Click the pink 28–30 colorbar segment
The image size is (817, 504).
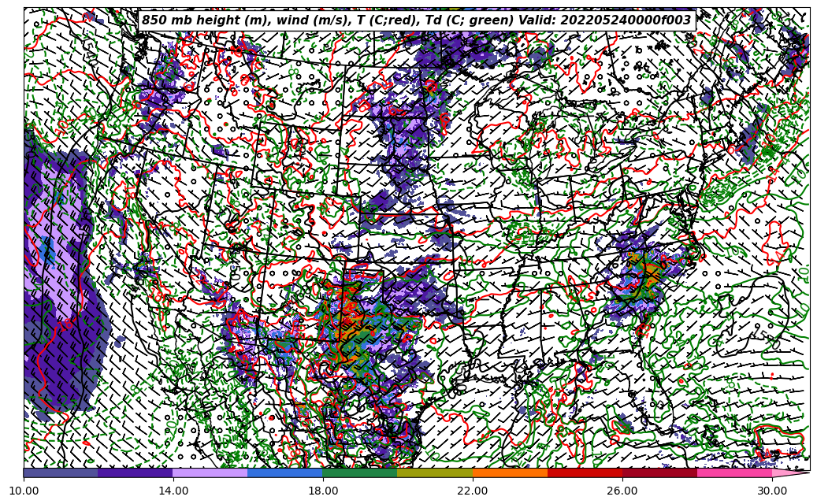pyautogui.click(x=734, y=472)
